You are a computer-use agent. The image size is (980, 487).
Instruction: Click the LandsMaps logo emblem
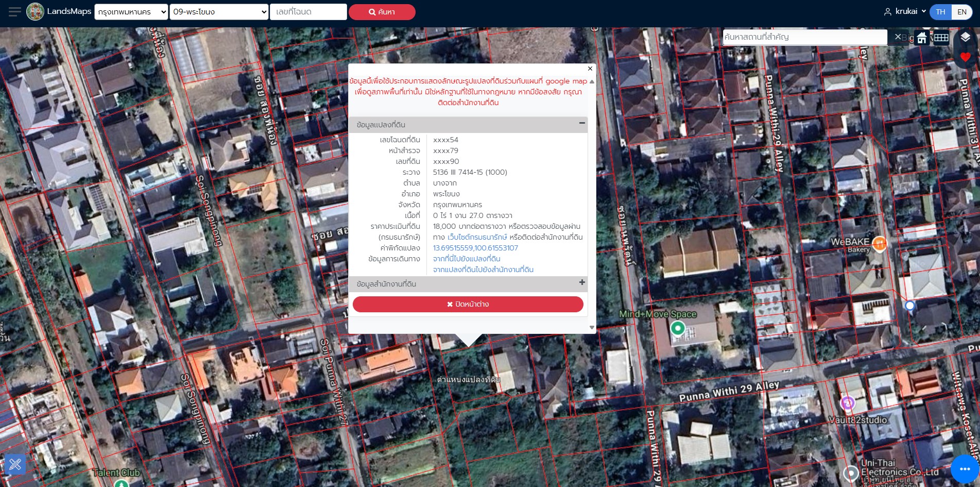click(x=36, y=12)
